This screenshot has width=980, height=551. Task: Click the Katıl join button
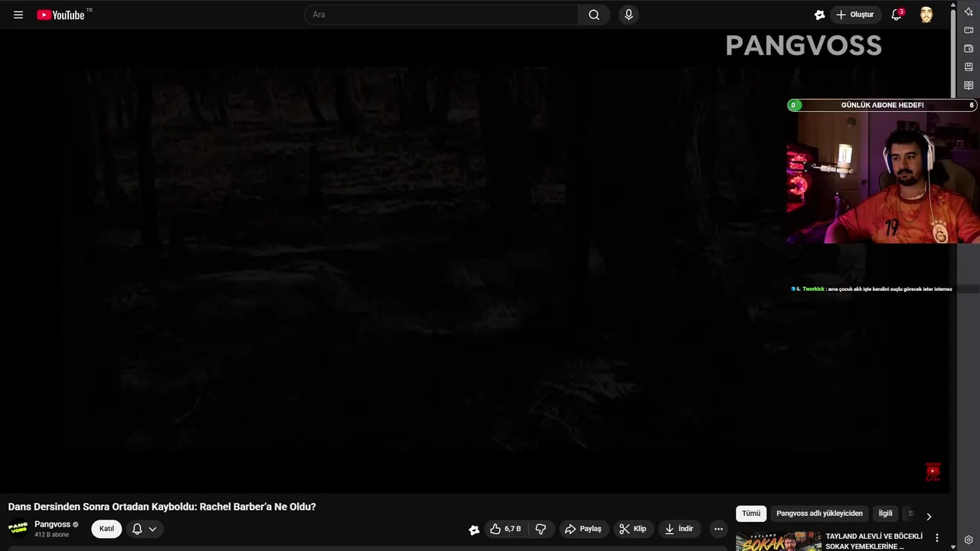tap(106, 529)
